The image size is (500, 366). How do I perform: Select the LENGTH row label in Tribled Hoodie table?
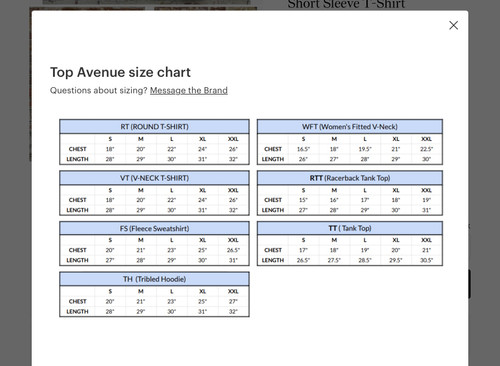tap(77, 311)
